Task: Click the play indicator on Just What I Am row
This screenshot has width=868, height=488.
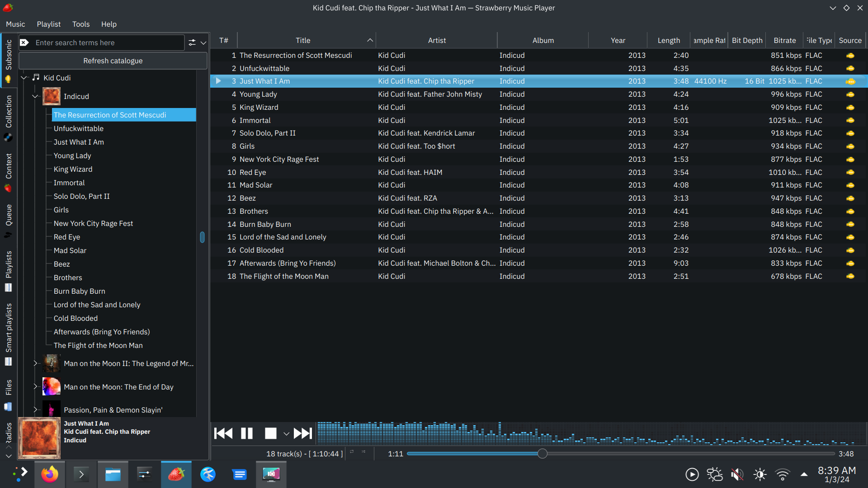Action: (x=218, y=81)
